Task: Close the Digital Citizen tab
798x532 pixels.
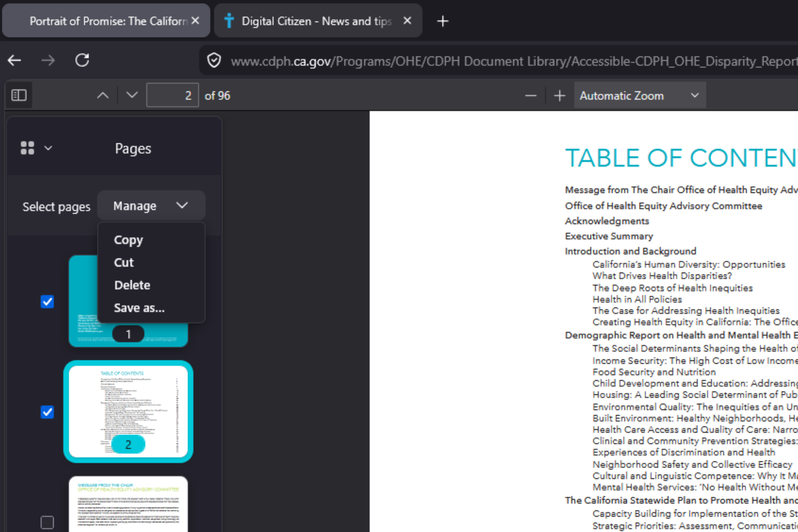Action: coord(407,21)
